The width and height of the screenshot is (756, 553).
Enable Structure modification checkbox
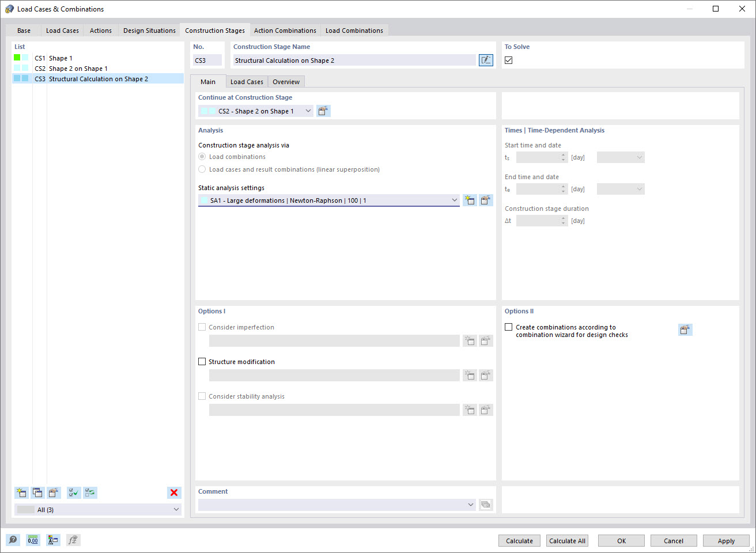coord(202,362)
